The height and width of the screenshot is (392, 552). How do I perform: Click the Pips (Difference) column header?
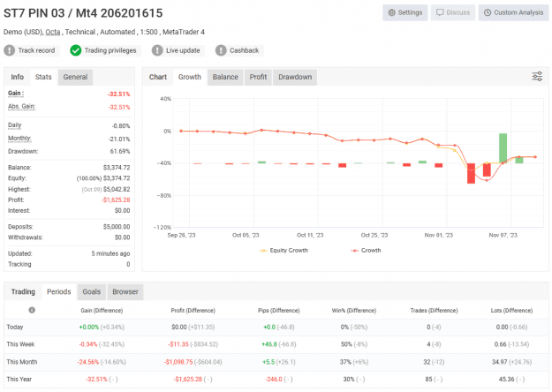(278, 311)
